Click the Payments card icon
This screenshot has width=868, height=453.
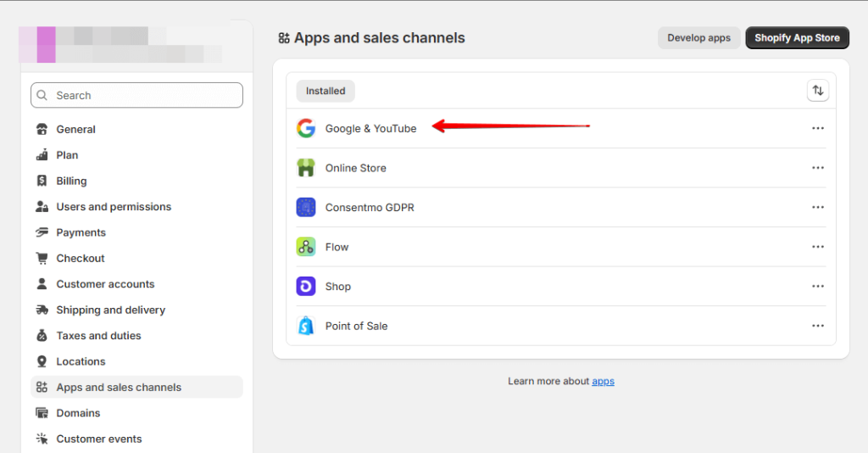[x=42, y=232]
